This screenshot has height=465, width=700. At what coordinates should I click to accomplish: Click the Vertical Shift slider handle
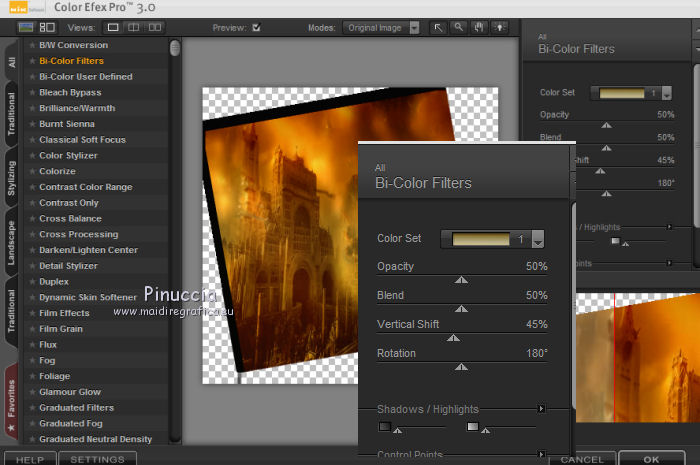[453, 338]
